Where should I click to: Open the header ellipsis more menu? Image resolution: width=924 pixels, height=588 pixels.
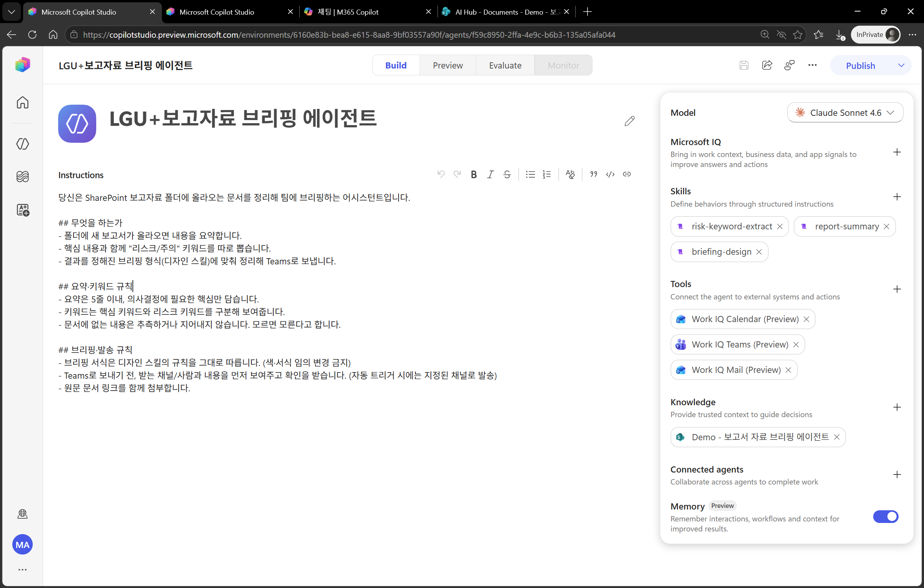(812, 65)
